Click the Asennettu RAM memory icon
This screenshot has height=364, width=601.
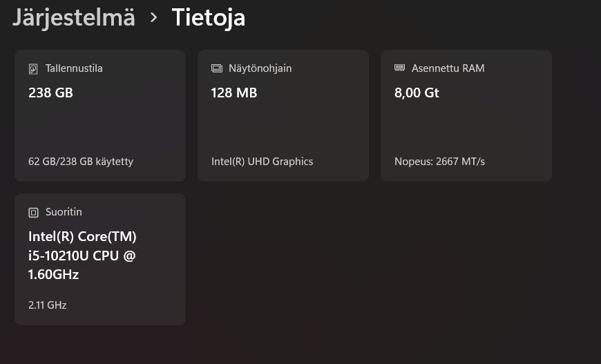[399, 68]
